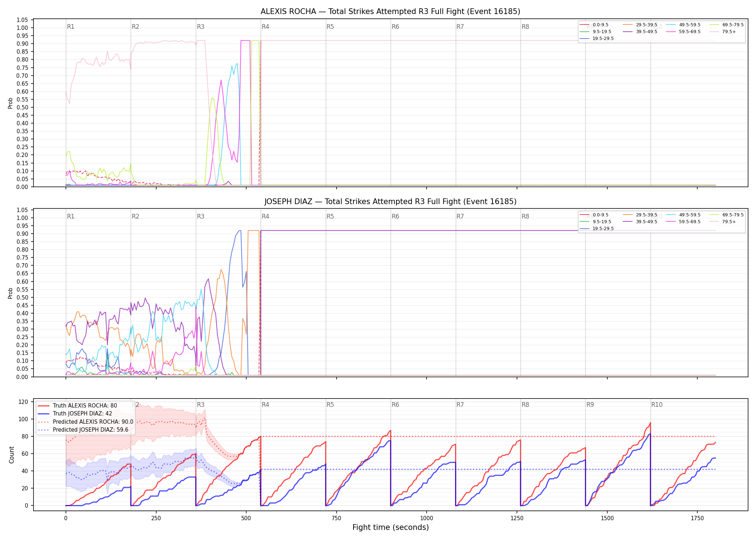The width and height of the screenshot is (756, 540).
Task: Select '0.0-9.5' legend entry in Alexis Rocha chart
Action: tap(594, 25)
